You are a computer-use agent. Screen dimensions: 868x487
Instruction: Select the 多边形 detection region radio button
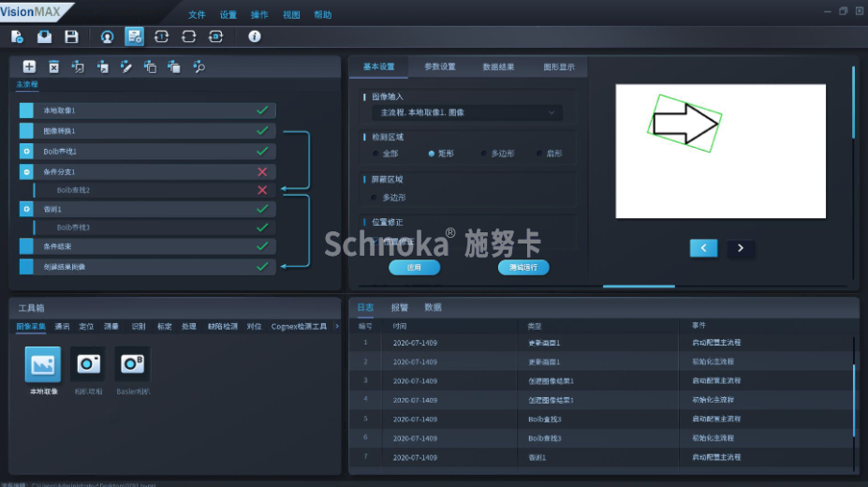(x=484, y=154)
